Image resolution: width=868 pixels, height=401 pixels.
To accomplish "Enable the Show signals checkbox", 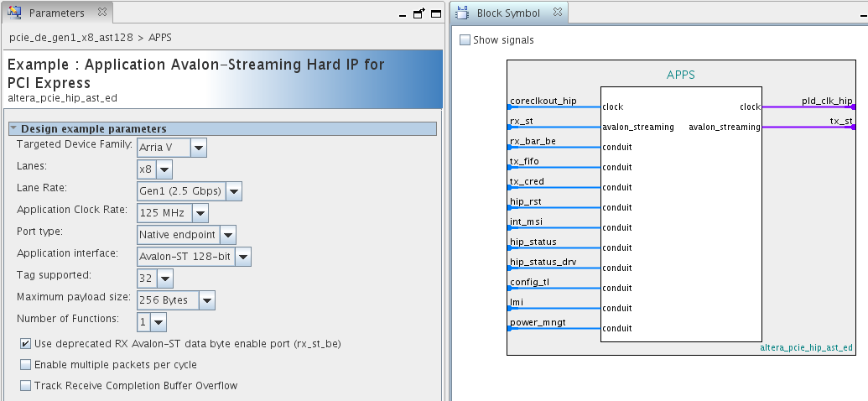I will 465,40.
